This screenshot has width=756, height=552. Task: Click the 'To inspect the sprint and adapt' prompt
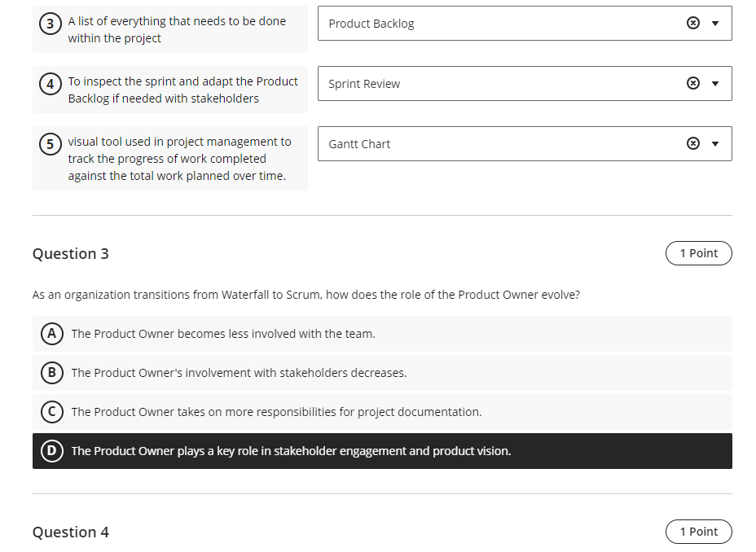[170, 90]
